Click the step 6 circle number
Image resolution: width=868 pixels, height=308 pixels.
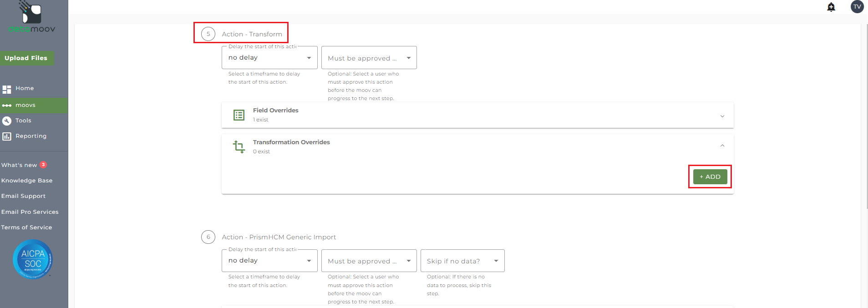click(208, 237)
